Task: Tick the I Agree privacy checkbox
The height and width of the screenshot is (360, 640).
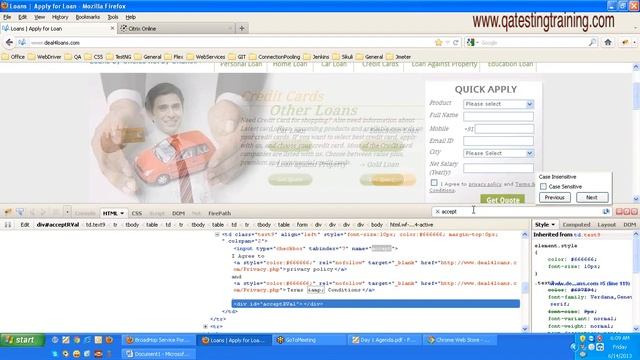Action: tap(434, 183)
